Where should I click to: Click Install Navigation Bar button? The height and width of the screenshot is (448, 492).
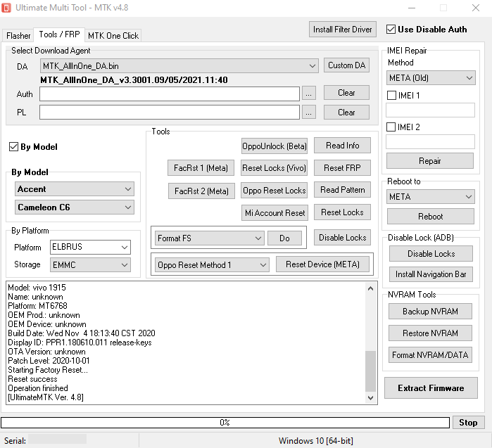pyautogui.click(x=431, y=274)
